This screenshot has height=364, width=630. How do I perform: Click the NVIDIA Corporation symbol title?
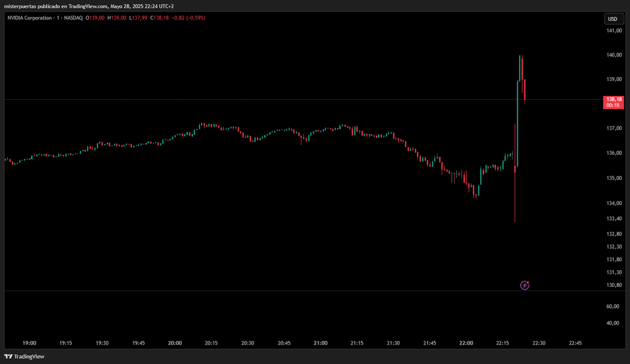(x=30, y=18)
